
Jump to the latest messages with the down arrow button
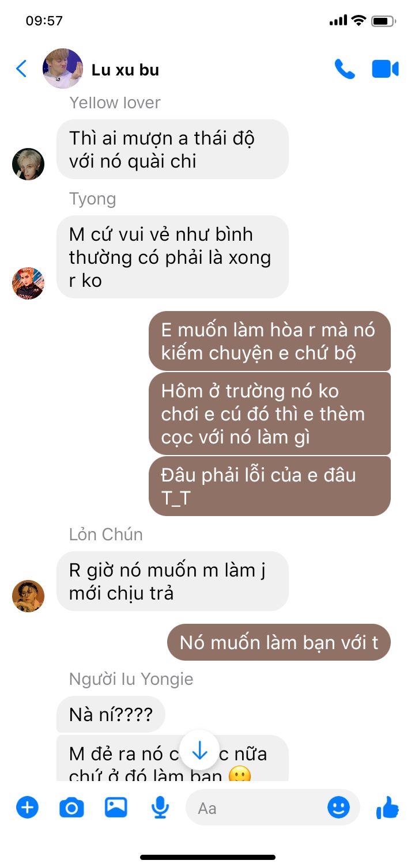[x=199, y=750]
